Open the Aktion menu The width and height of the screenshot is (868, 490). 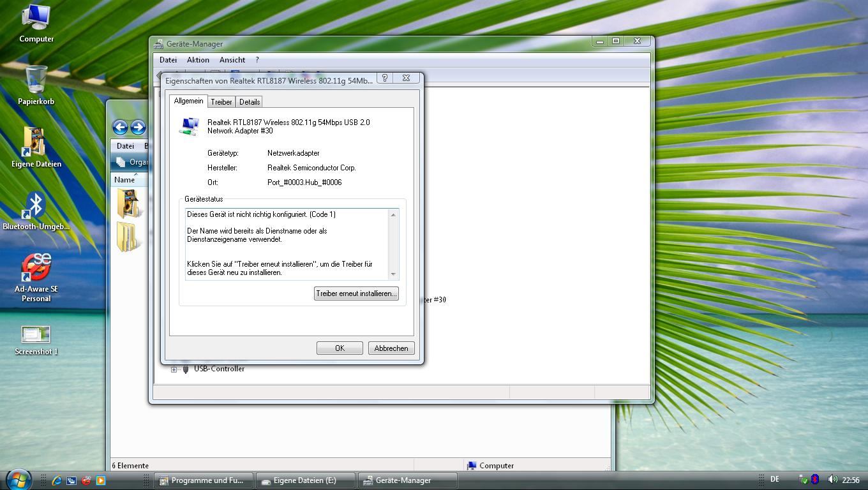pos(198,60)
